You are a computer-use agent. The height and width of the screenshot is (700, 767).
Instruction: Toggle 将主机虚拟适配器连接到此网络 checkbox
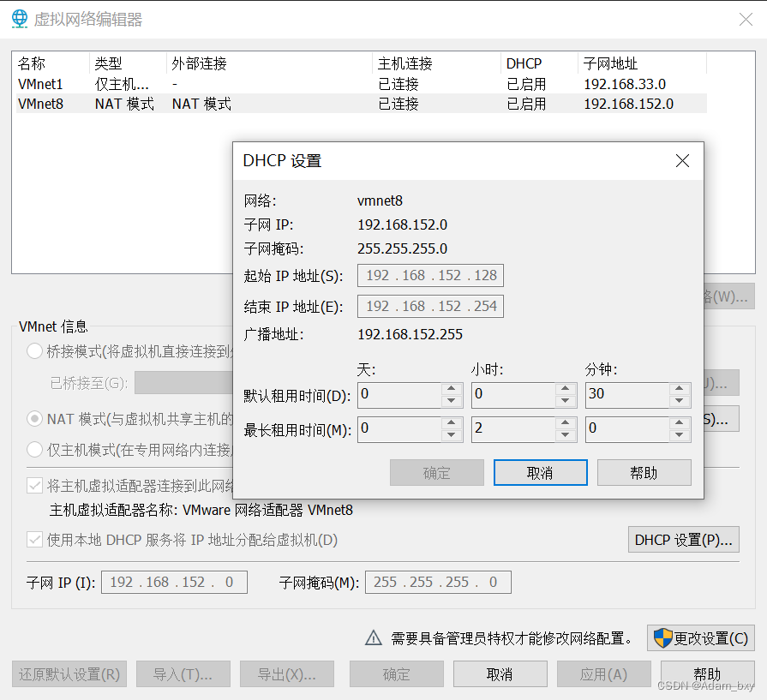(35, 486)
